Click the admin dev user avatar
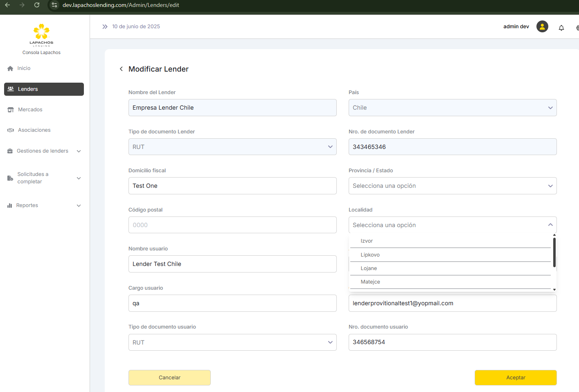Image resolution: width=579 pixels, height=392 pixels. point(542,27)
